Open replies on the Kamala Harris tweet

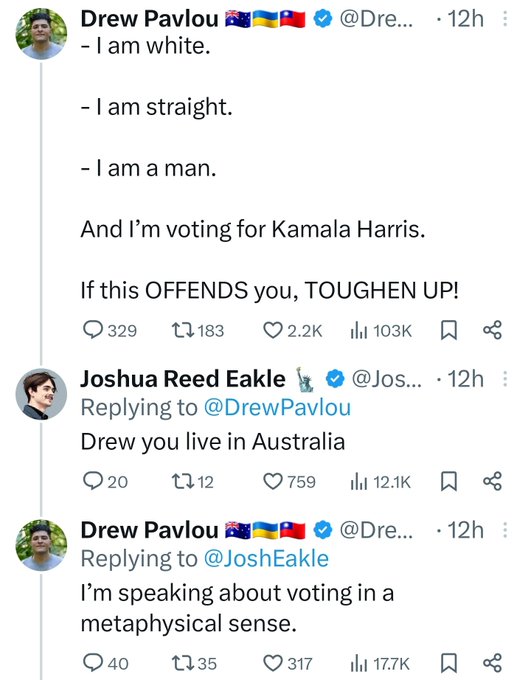tap(110, 330)
